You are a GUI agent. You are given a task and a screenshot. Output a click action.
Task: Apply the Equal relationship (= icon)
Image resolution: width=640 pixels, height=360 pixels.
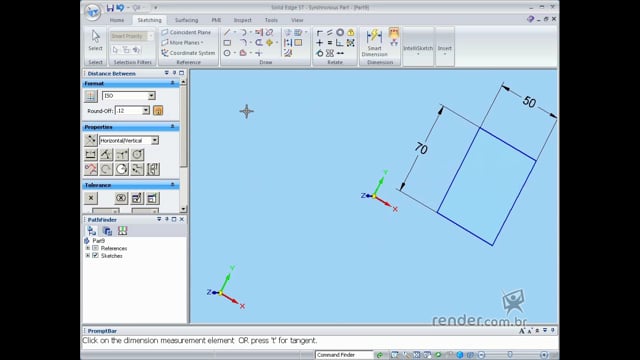330,42
